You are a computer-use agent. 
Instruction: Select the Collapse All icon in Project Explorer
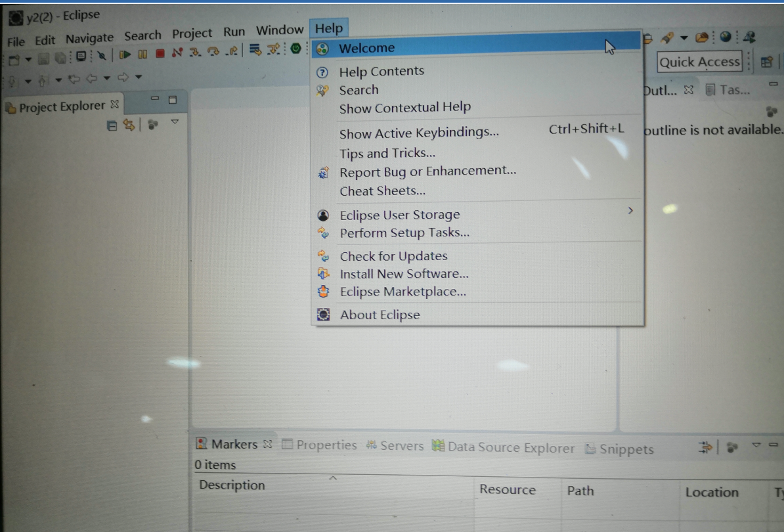tap(112, 125)
